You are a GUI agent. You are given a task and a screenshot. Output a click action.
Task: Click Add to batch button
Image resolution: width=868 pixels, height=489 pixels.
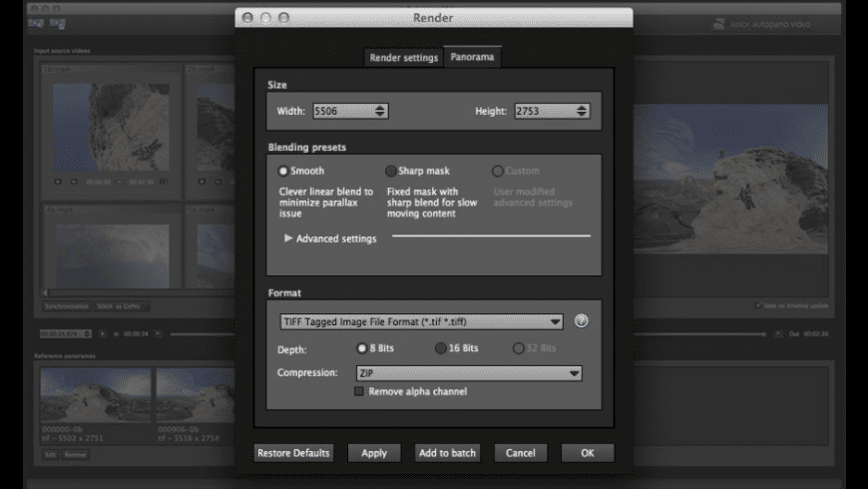pos(447,453)
